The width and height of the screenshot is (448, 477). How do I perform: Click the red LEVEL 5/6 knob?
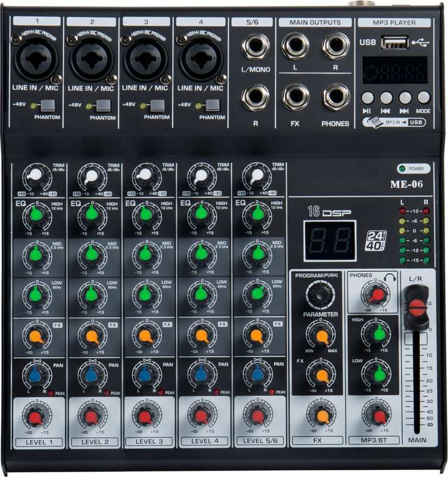point(257,415)
